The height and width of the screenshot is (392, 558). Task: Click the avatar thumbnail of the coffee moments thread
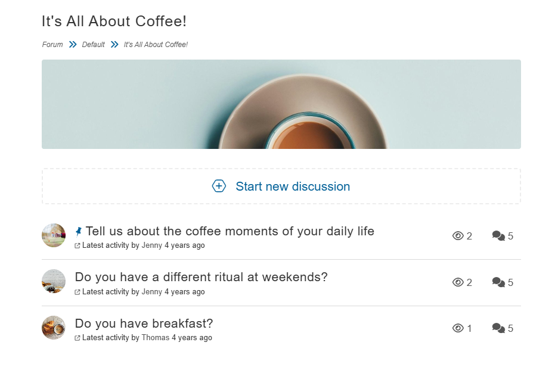[x=54, y=235]
